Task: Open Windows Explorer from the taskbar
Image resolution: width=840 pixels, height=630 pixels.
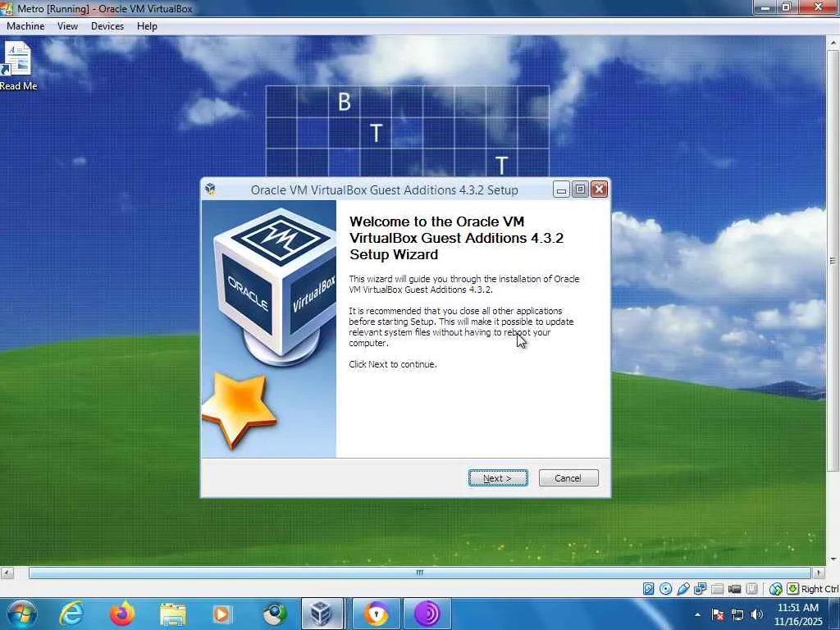Action: click(x=172, y=614)
